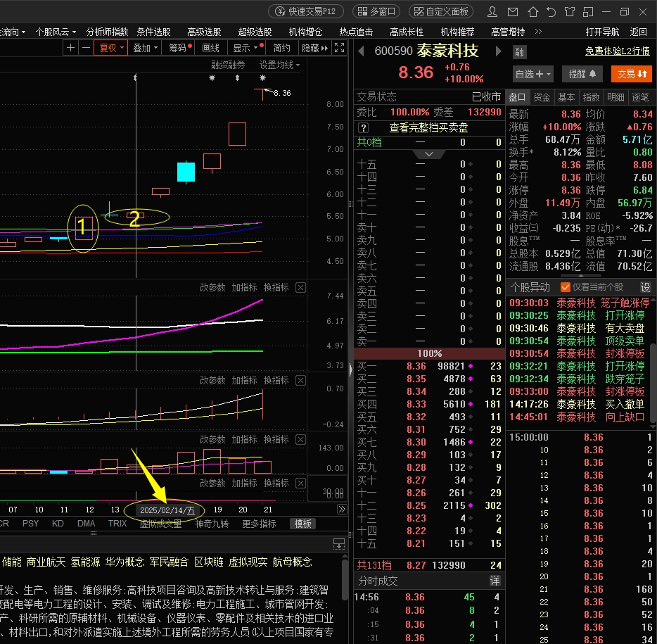Open the 自选+ watchlist dropdown
The width and height of the screenshot is (657, 644).
point(532,74)
